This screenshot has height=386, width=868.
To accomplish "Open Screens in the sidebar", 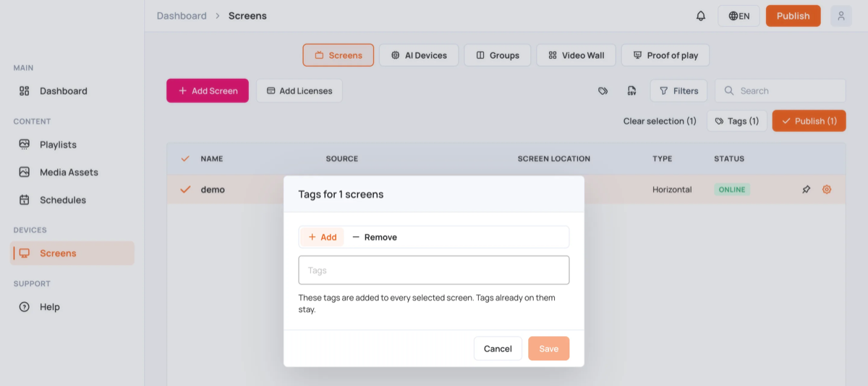I will tap(72, 253).
